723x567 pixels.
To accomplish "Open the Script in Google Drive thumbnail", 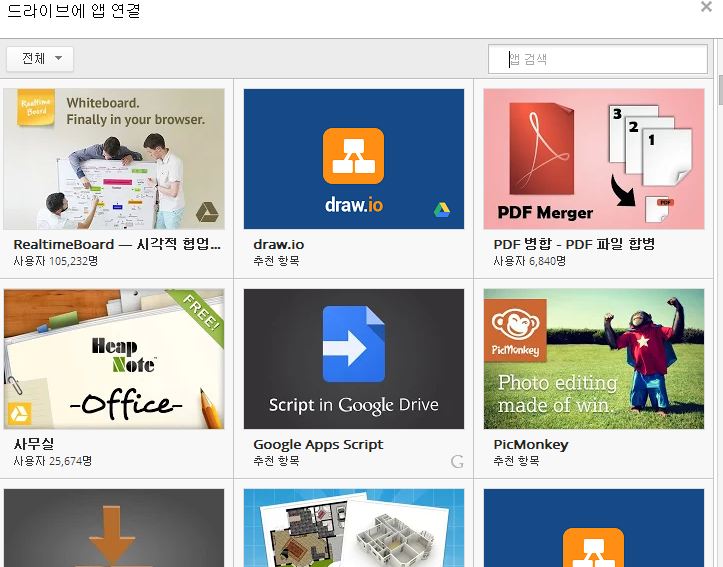I will [x=354, y=359].
